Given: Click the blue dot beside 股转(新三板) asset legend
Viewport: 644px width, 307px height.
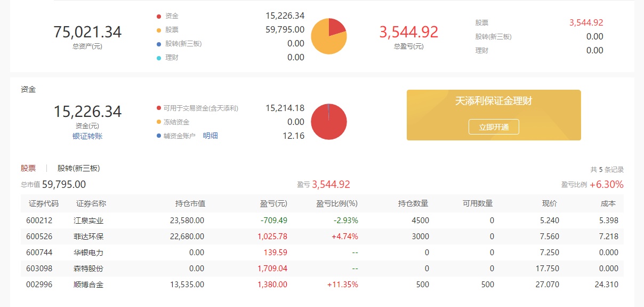Looking at the screenshot, I should click(159, 44).
